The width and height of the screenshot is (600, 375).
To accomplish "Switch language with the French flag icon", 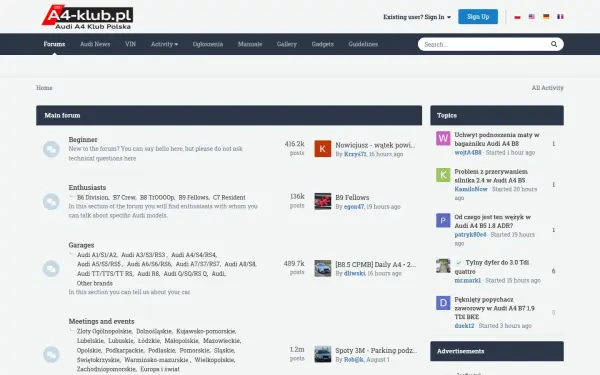I will 560,17.
